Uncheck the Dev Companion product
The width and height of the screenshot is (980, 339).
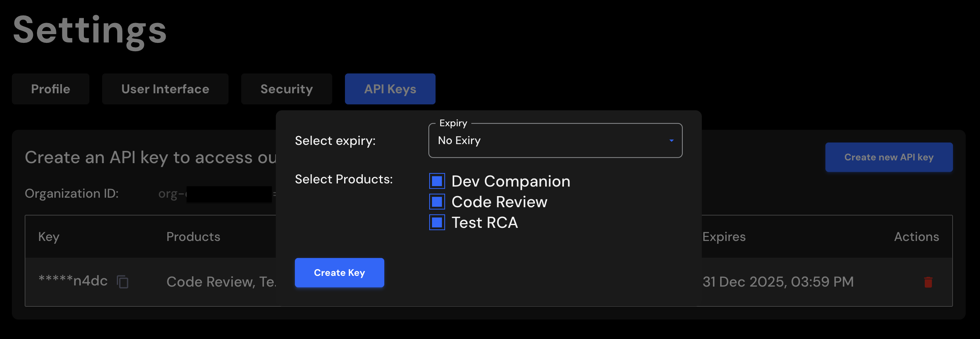click(437, 181)
